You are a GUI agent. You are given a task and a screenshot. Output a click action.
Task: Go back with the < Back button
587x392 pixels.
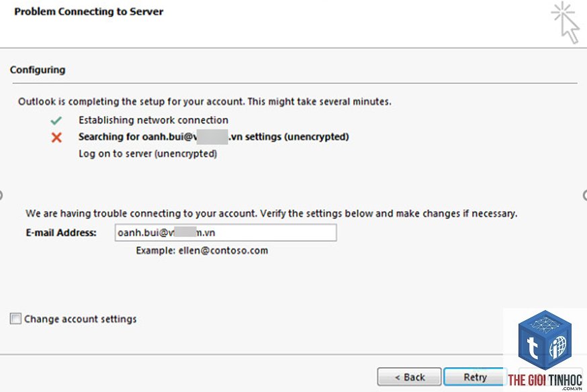(x=409, y=377)
